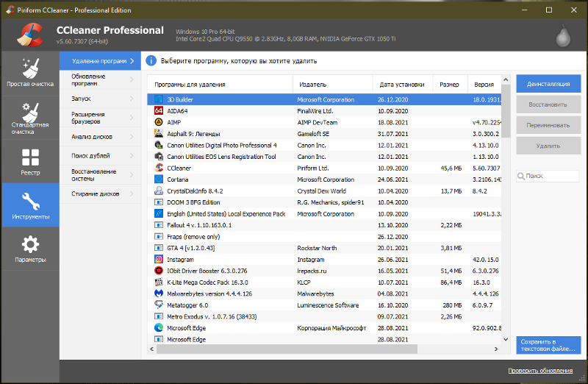Select the Fraps (remove only) row
The height and width of the screenshot is (384, 588).
(x=324, y=236)
